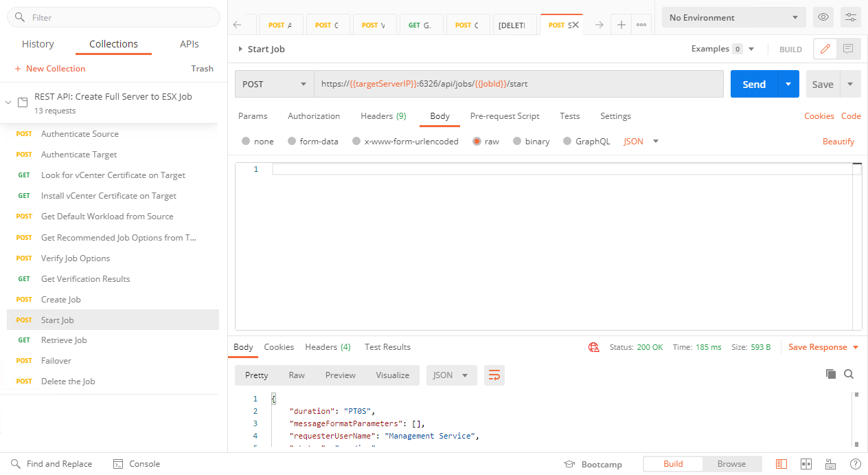The height and width of the screenshot is (475, 868).
Task: Toggle the response word wrap icon
Action: tap(494, 375)
